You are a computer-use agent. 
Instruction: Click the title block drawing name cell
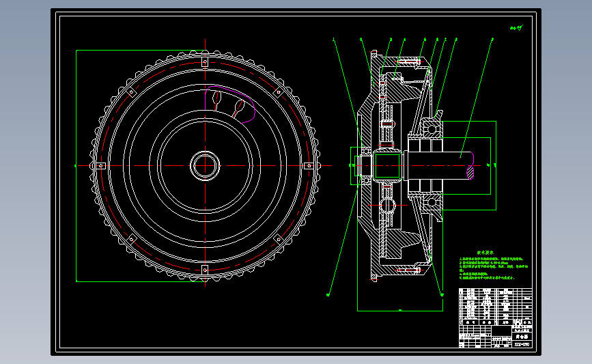point(522,337)
